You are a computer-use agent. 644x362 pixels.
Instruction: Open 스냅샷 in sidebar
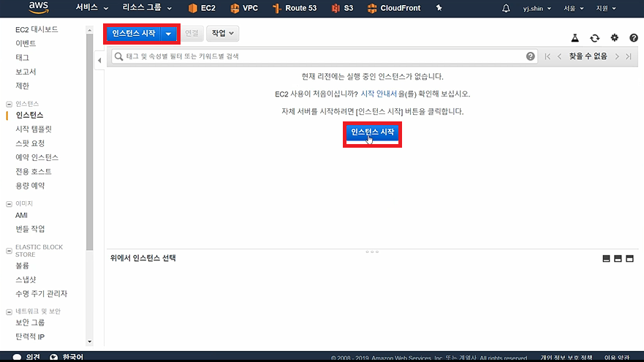[26, 280]
